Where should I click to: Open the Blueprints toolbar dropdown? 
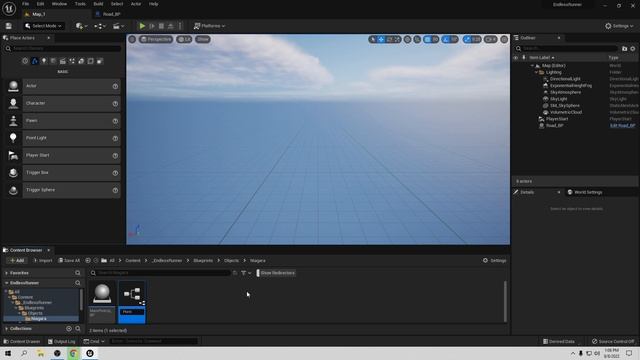100,26
